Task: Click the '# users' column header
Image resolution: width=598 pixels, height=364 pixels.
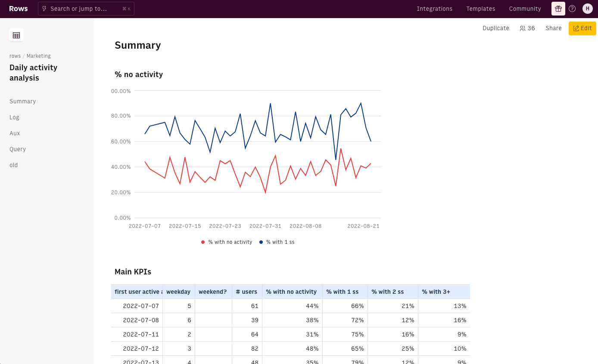Action: [247, 292]
